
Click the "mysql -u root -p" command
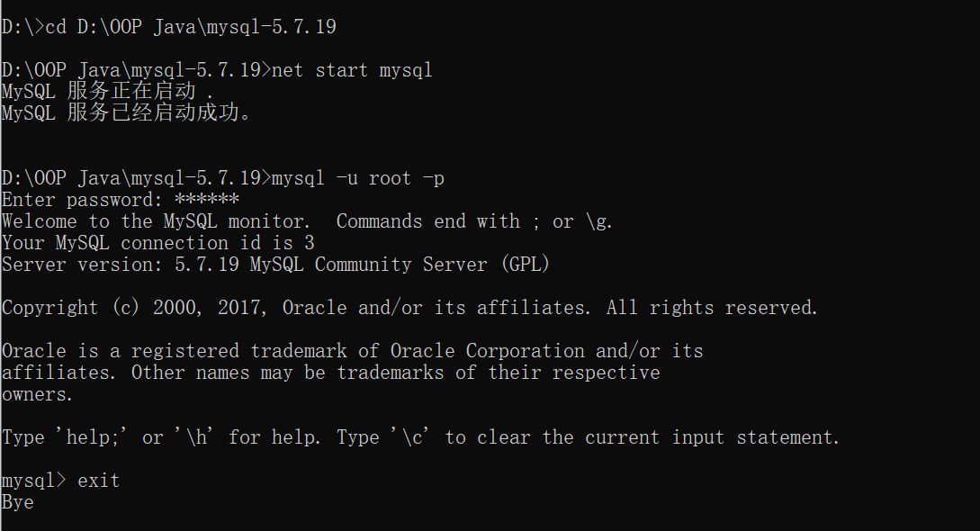pyautogui.click(x=358, y=178)
